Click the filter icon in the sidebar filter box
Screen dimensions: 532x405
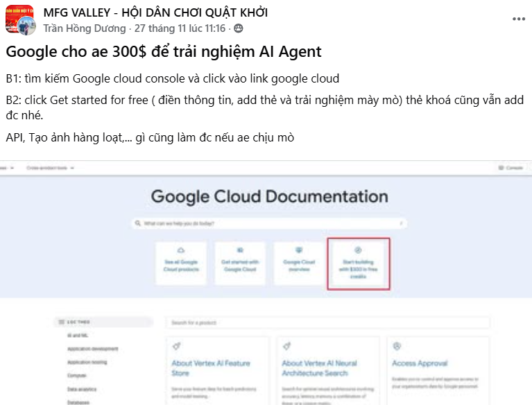tap(62, 322)
